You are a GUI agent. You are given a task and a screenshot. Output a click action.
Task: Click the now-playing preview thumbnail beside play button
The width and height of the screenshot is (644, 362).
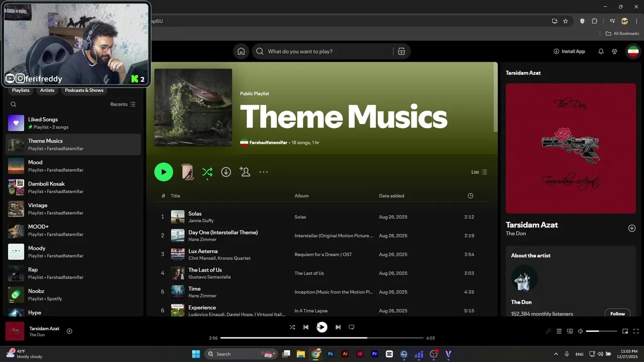coord(187,172)
